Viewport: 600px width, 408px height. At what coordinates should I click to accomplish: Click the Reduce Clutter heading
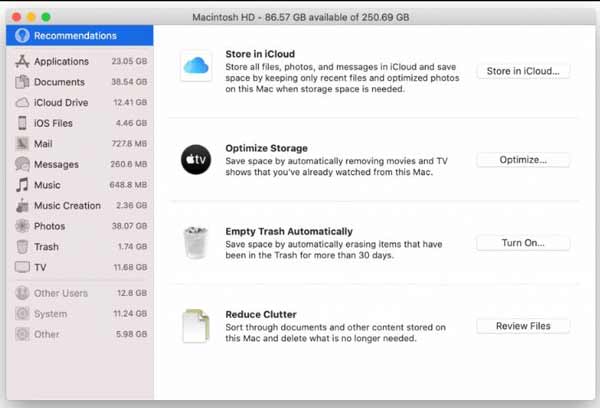[261, 315]
